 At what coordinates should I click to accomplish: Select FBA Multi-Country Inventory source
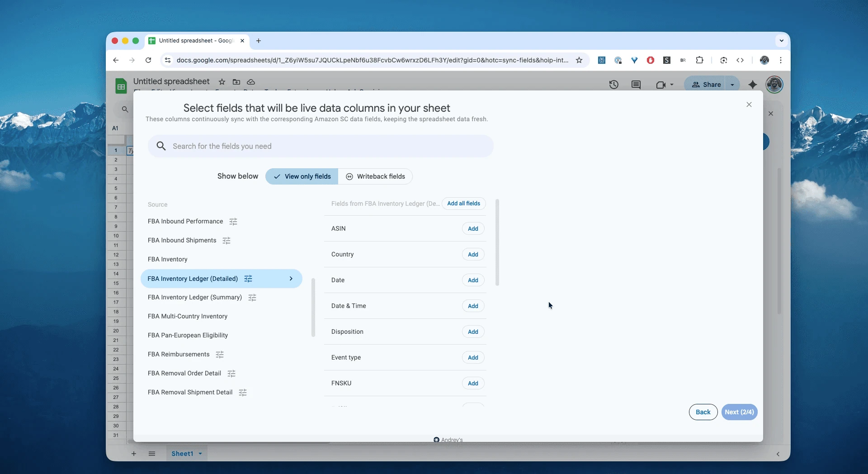[188, 317]
